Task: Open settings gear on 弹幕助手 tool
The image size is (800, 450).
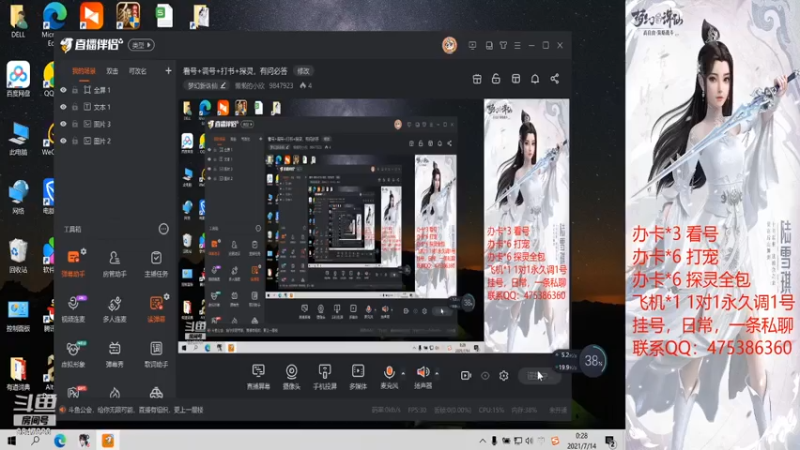Action: pos(84,251)
